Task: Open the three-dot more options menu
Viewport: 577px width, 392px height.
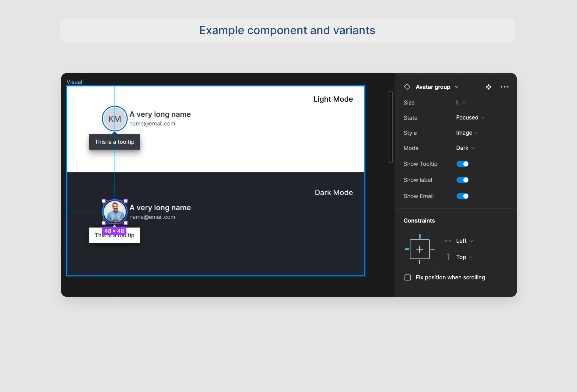Action: tap(504, 87)
